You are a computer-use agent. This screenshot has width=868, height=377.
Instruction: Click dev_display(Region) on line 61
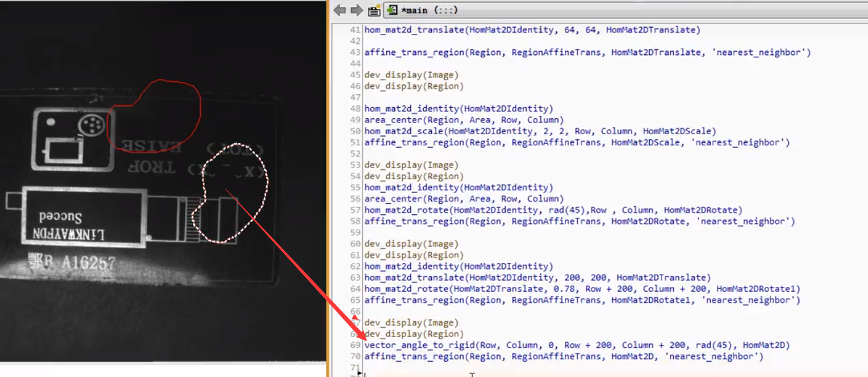coord(414,255)
